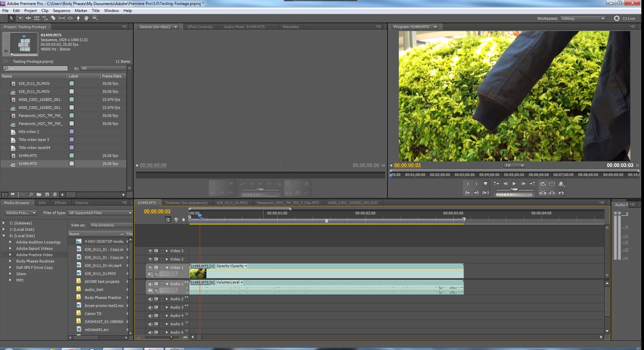Toggle Snap in the timeline
Screen dimensions: 644x350
[168, 219]
